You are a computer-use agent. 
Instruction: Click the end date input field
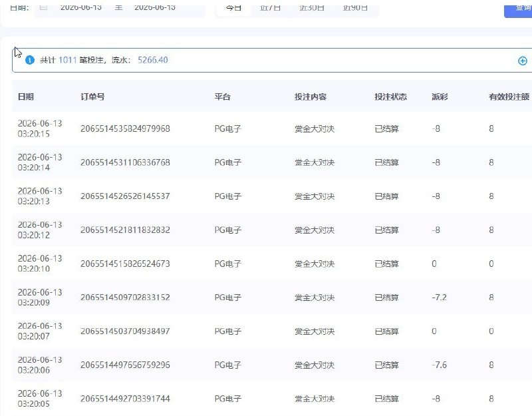[155, 7]
